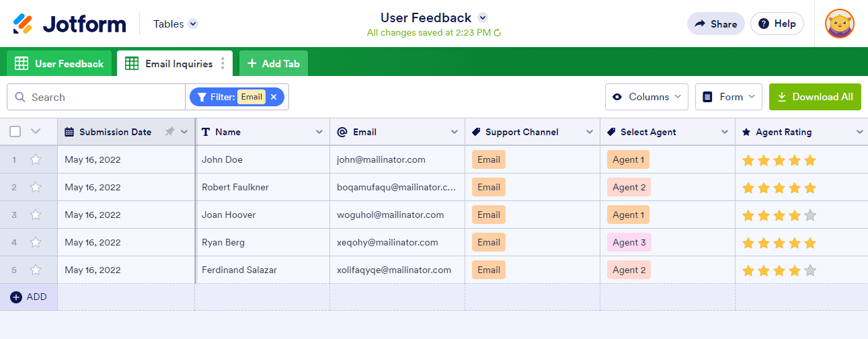Open Email Inquiries tab options menu

[x=223, y=64]
